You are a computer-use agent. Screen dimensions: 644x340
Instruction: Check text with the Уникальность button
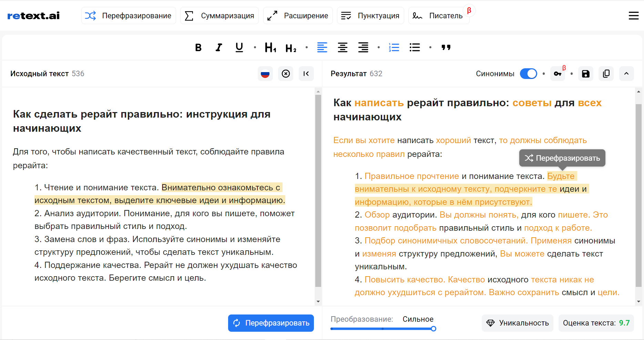pos(517,323)
